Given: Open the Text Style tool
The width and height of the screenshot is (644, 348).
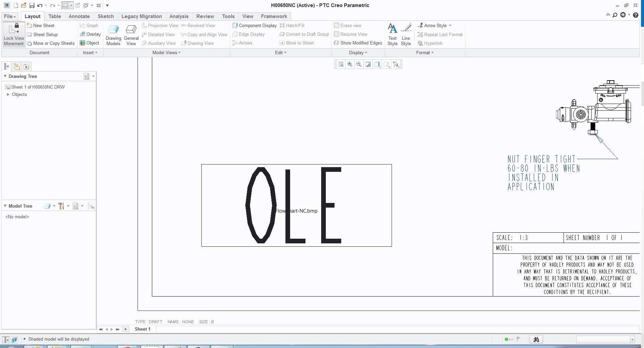Looking at the screenshot, I should (x=393, y=35).
